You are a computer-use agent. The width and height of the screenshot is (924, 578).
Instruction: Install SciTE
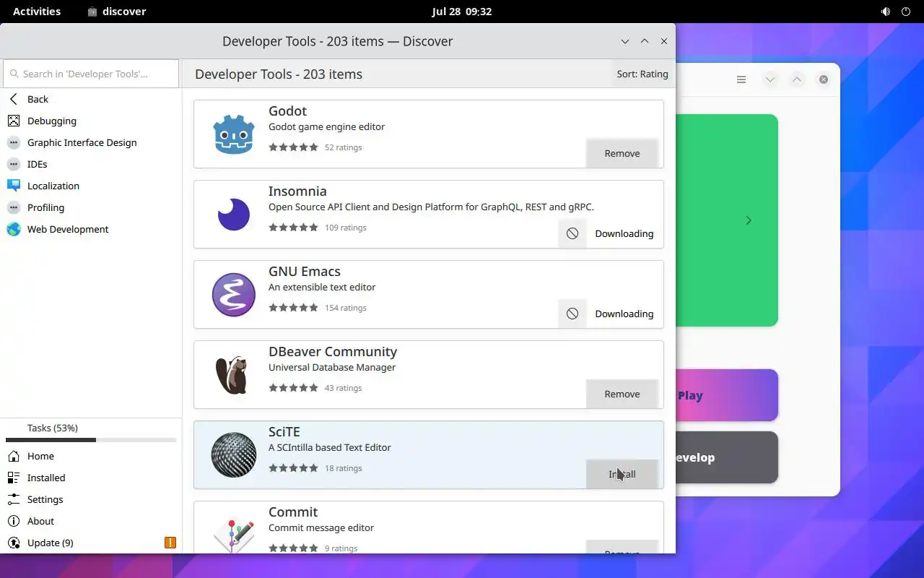[x=622, y=474]
